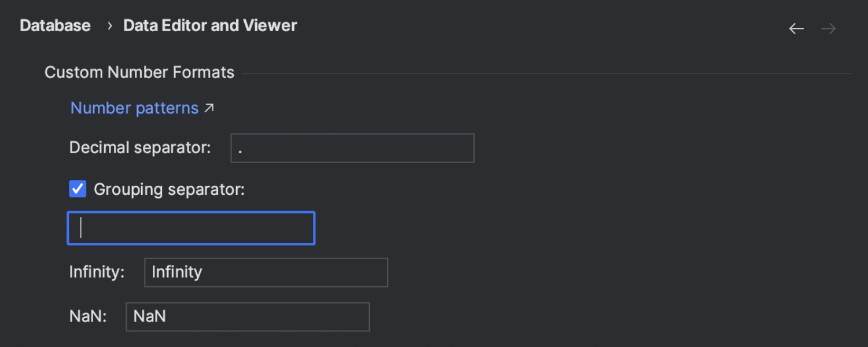Uncheck the Grouping separator checkbox

(x=78, y=189)
